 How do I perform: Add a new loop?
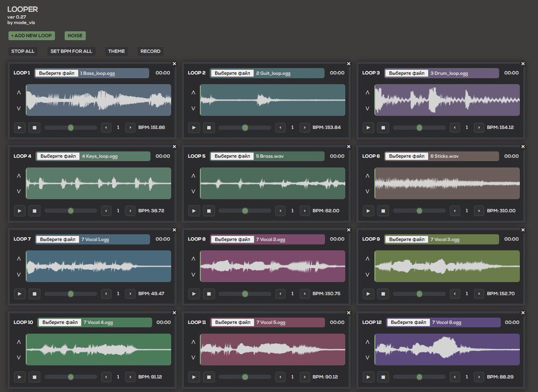click(31, 35)
